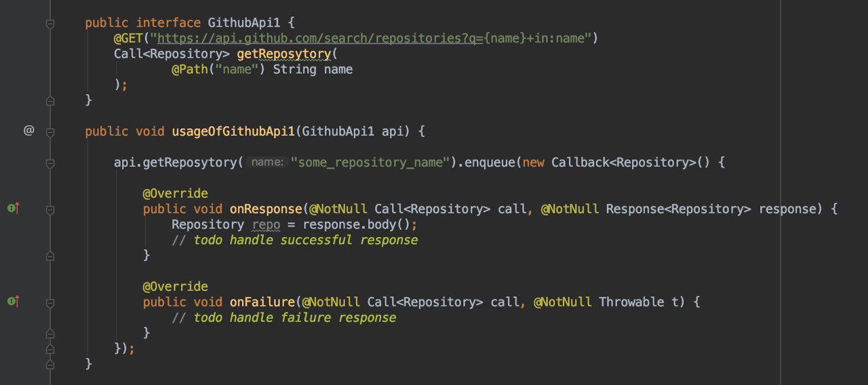
Task: Click the override gutter icon beside onFailure
Action: (x=14, y=302)
